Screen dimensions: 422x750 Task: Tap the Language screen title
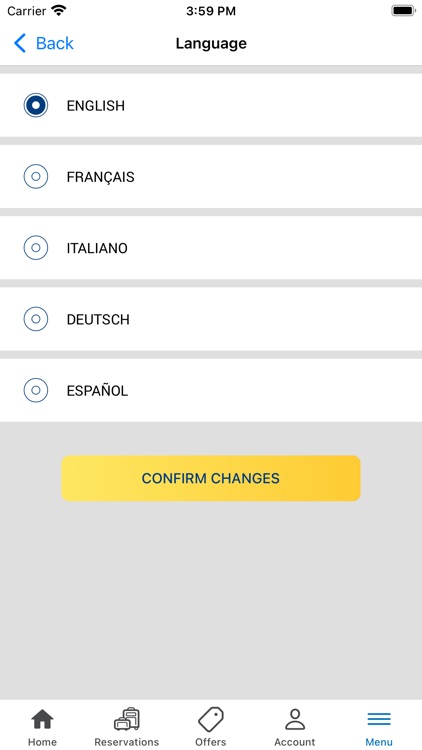coord(211,44)
